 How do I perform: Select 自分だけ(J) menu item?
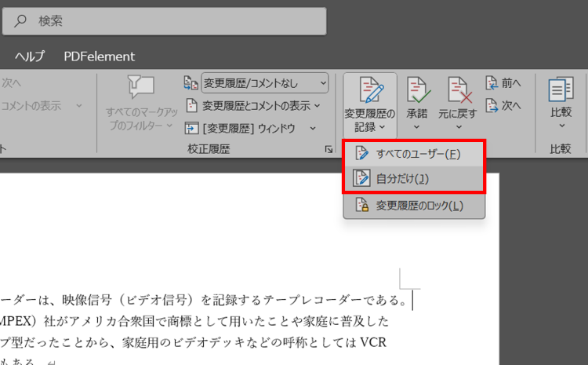coord(414,179)
